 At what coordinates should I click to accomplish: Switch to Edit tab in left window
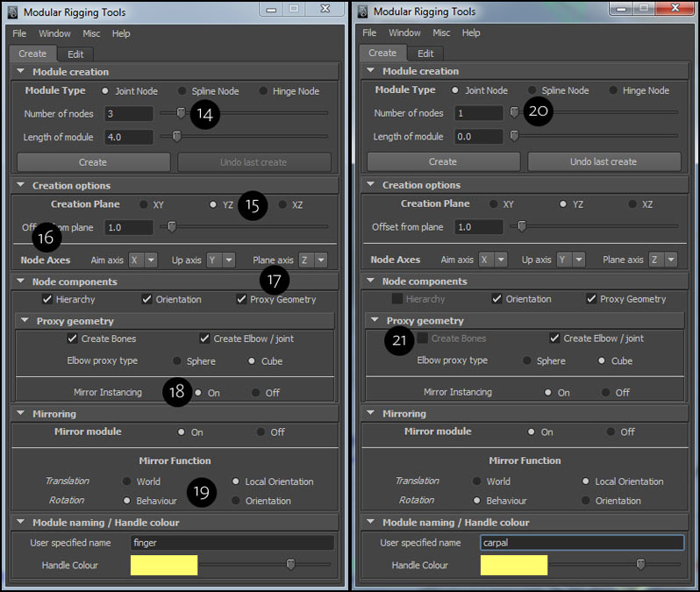pos(75,54)
